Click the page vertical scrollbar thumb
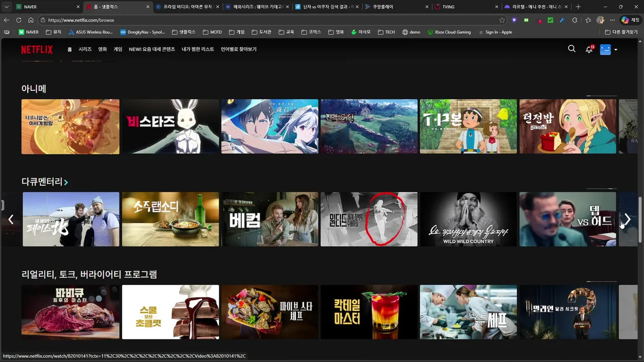The height and width of the screenshot is (362, 644). pyautogui.click(x=640, y=220)
